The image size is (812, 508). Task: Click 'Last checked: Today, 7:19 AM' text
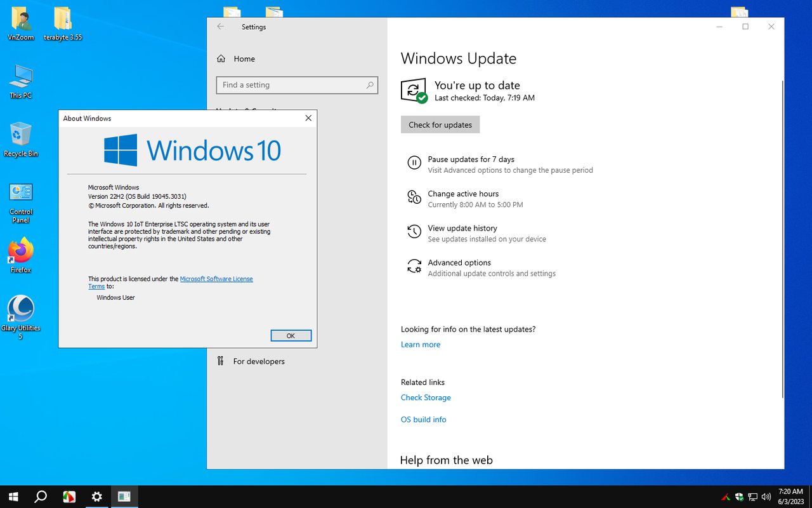click(485, 98)
